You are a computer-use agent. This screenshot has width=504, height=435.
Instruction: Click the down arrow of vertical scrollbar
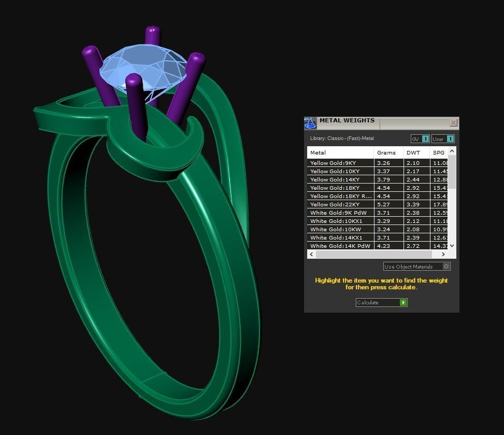(452, 245)
